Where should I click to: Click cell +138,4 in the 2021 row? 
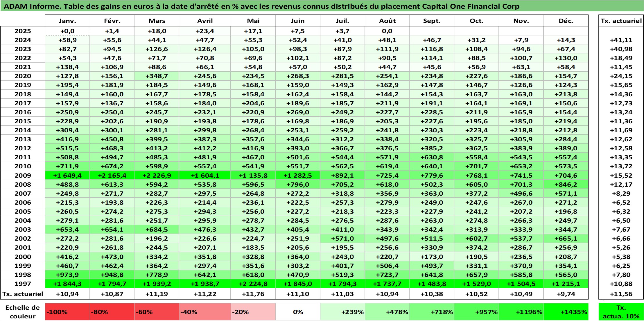click(x=67, y=67)
